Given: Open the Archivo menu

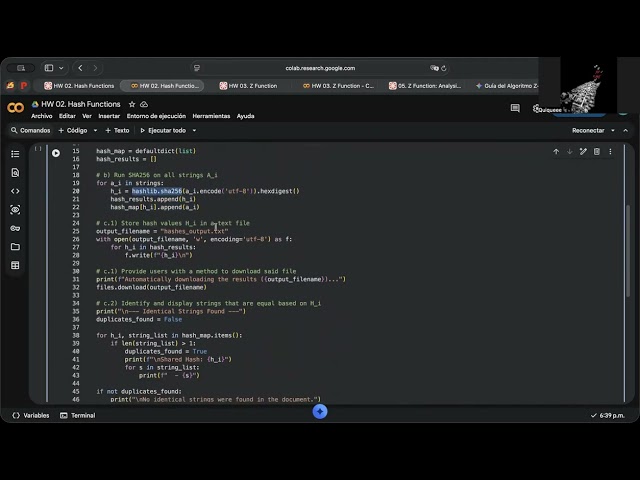Looking at the screenshot, I should click(x=42, y=116).
